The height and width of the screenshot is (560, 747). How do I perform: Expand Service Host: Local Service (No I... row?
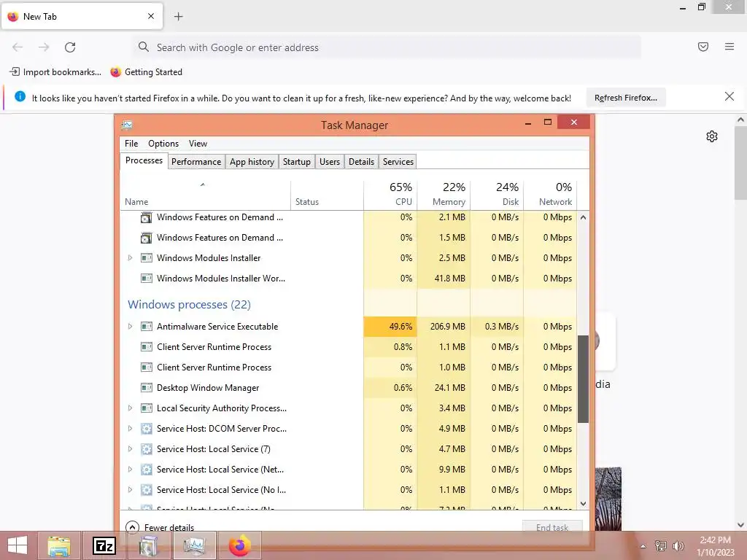click(130, 490)
